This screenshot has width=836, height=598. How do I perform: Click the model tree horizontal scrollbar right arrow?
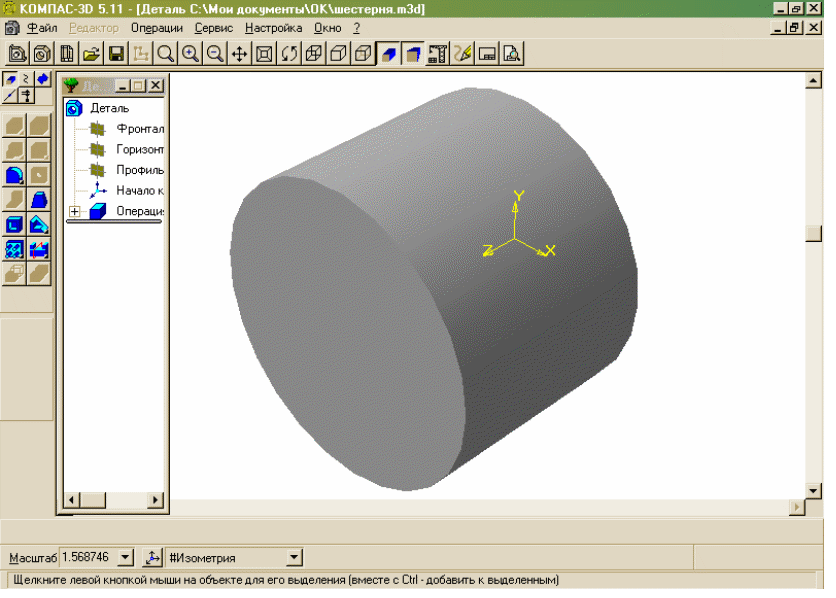tap(156, 497)
